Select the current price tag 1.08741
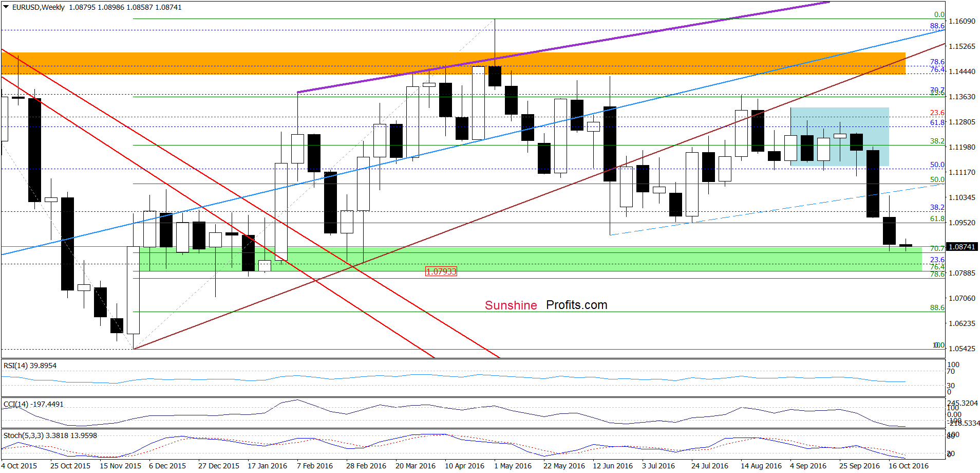980x473 pixels. click(x=962, y=247)
